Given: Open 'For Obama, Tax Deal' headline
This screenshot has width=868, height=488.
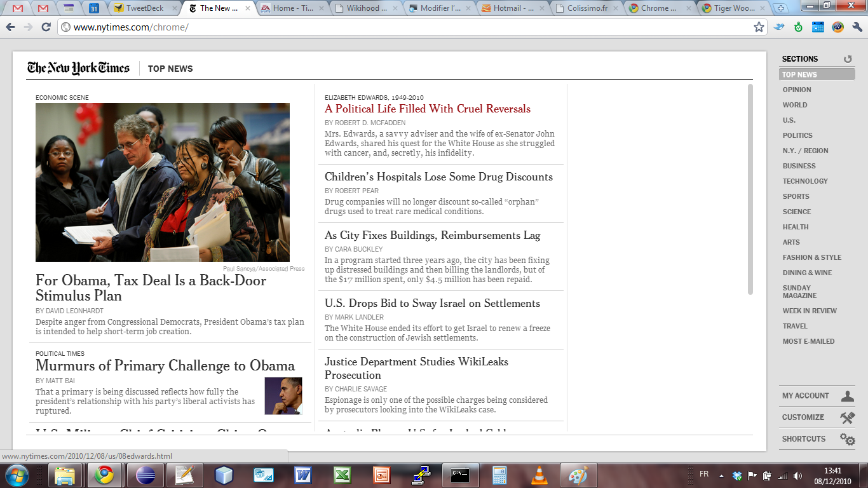Looking at the screenshot, I should pos(151,288).
